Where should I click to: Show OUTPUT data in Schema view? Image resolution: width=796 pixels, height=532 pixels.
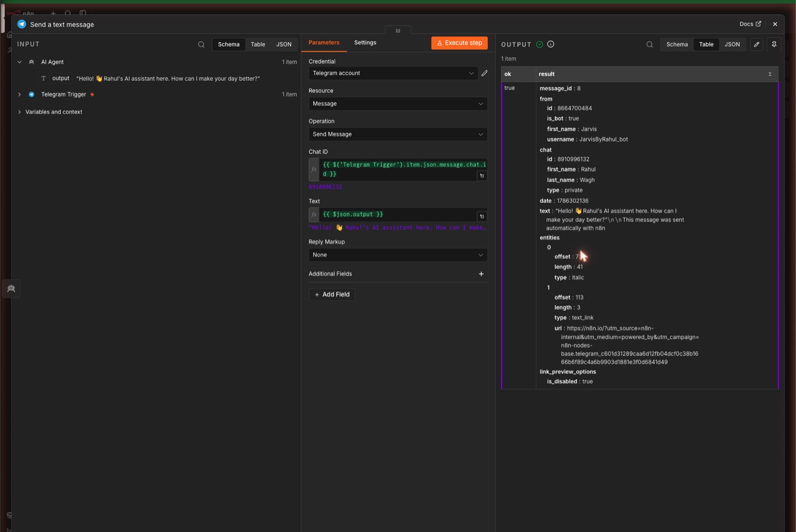(677, 44)
